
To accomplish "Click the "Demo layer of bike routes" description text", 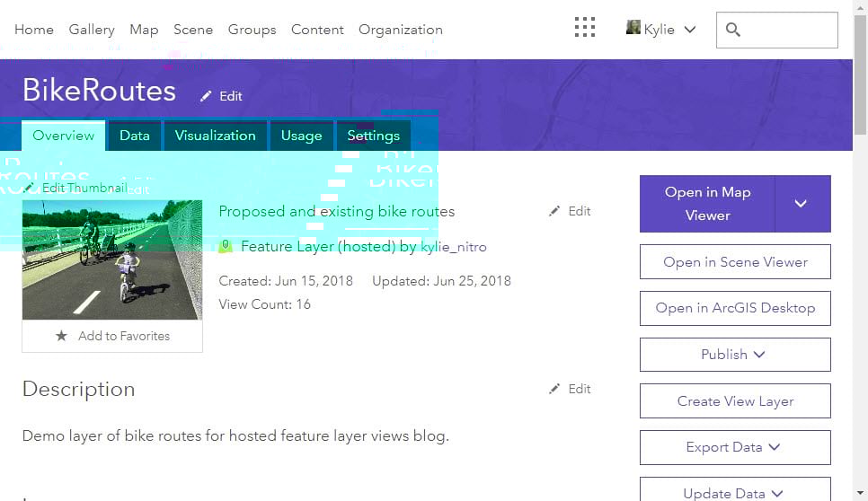I will click(x=235, y=435).
